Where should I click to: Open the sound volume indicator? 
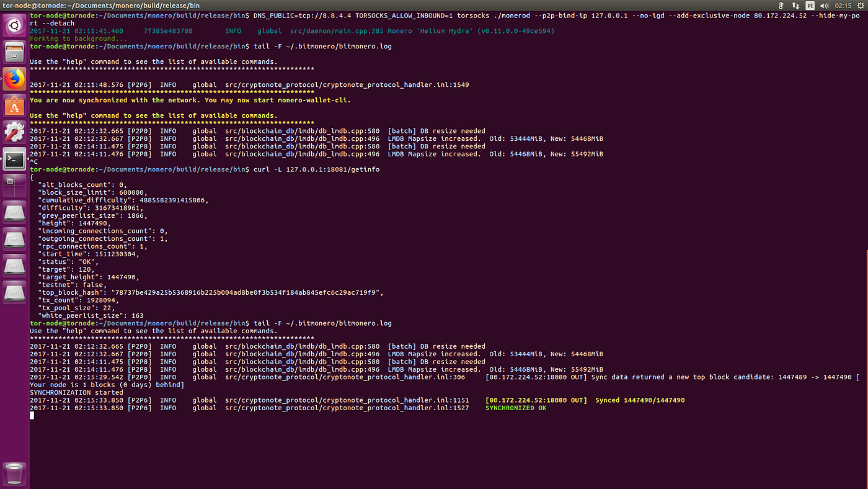[825, 5]
